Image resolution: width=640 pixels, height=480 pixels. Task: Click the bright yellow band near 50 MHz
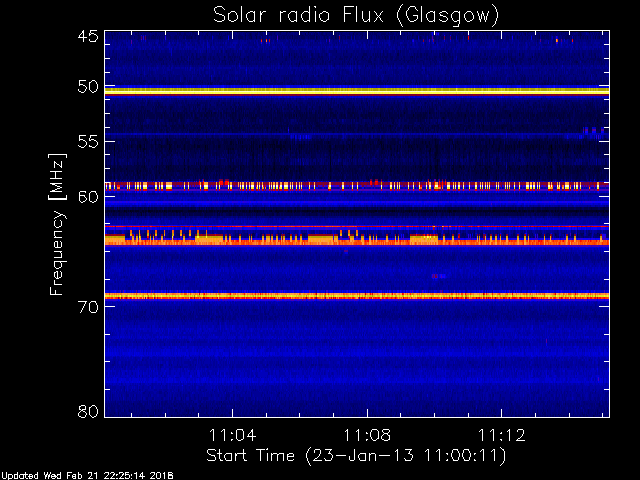point(357,91)
